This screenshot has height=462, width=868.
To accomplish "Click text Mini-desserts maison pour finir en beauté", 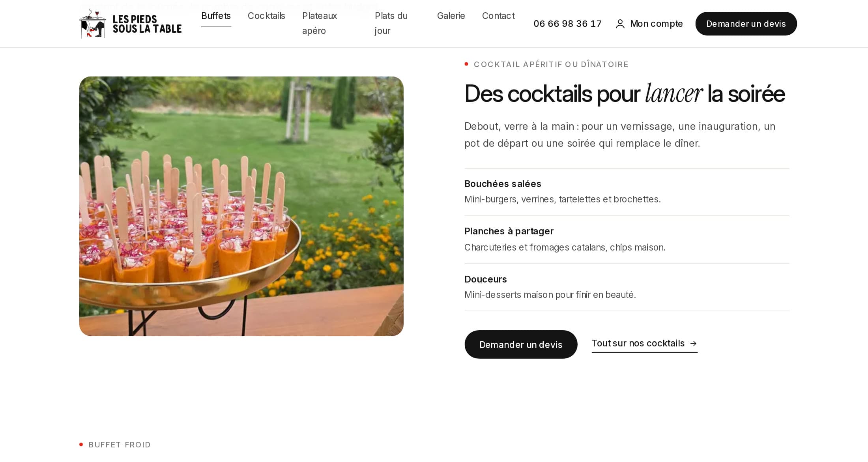I will (550, 295).
